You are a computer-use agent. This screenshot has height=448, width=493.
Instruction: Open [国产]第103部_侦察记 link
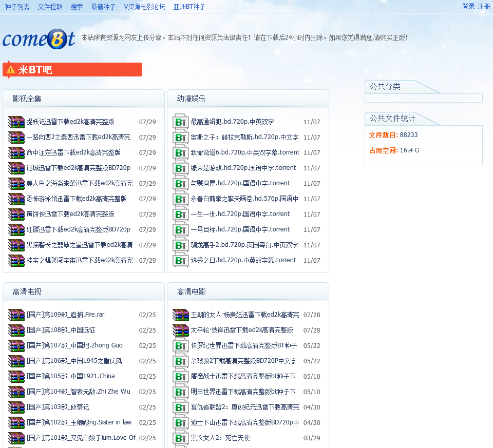point(58,407)
